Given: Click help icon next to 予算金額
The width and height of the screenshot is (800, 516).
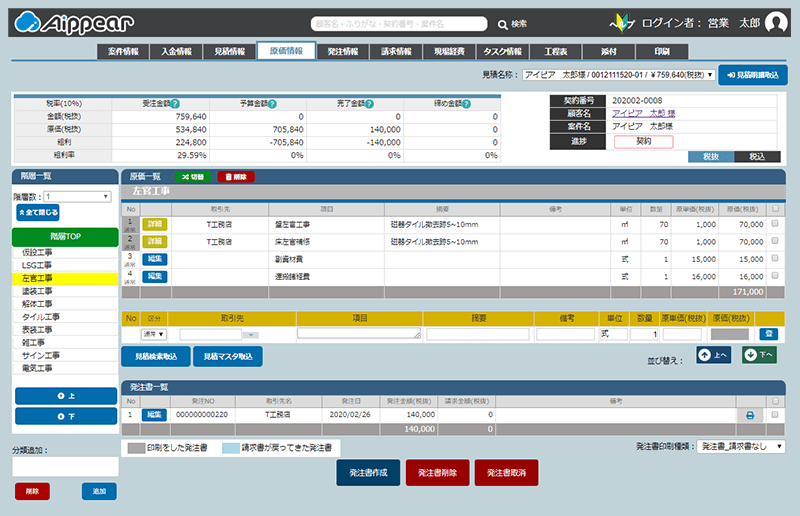Looking at the screenshot, I should [272, 104].
